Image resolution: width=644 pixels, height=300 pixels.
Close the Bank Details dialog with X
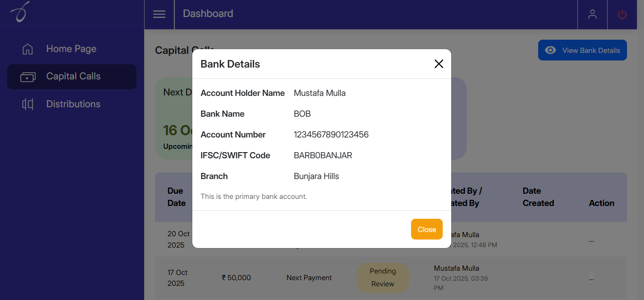(x=438, y=64)
